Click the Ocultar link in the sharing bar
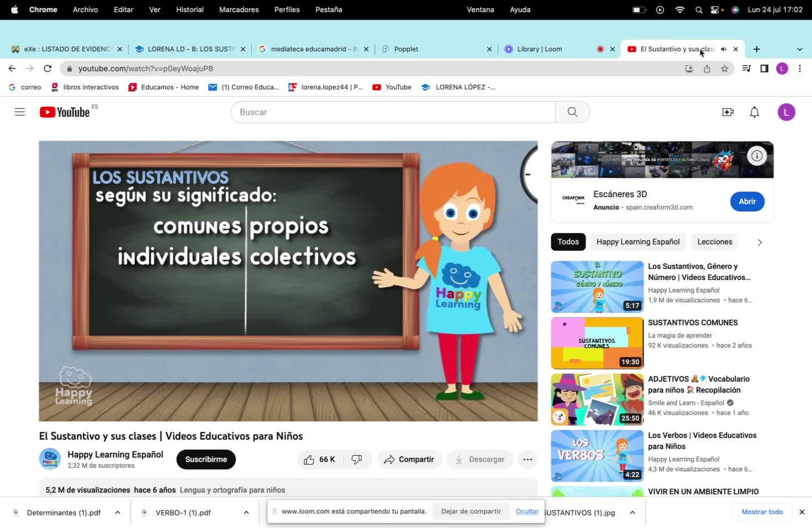Image resolution: width=812 pixels, height=528 pixels. click(x=527, y=511)
